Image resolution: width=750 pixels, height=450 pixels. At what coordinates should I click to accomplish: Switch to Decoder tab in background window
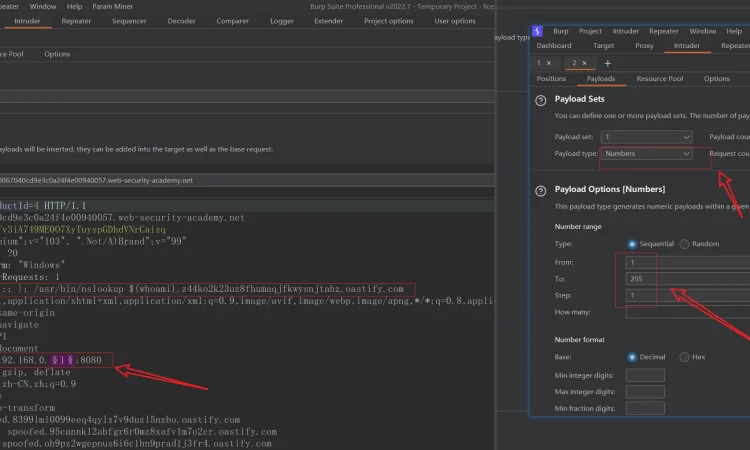pos(181,21)
